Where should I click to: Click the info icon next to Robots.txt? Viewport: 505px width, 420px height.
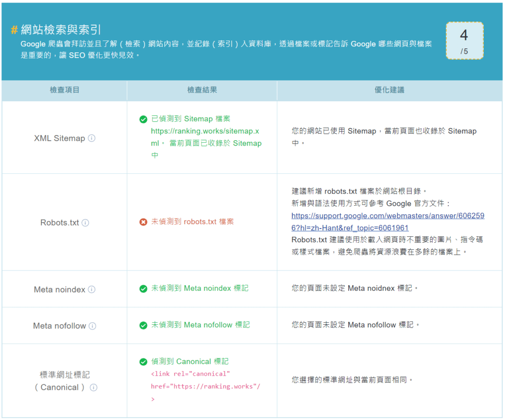coord(85,223)
